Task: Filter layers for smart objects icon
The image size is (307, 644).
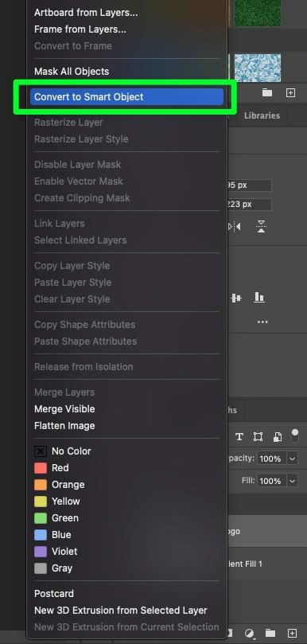Action: click(x=278, y=437)
